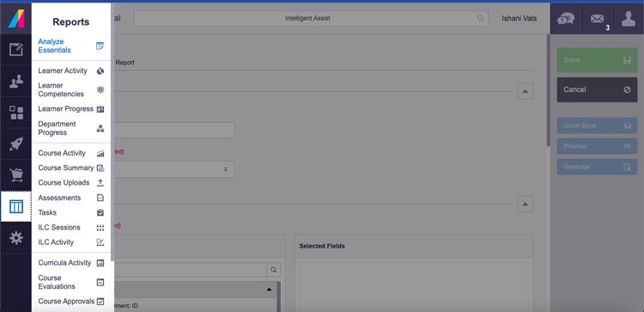Click the Learner Progress icon
Image resolution: width=644 pixels, height=312 pixels.
coord(100,109)
